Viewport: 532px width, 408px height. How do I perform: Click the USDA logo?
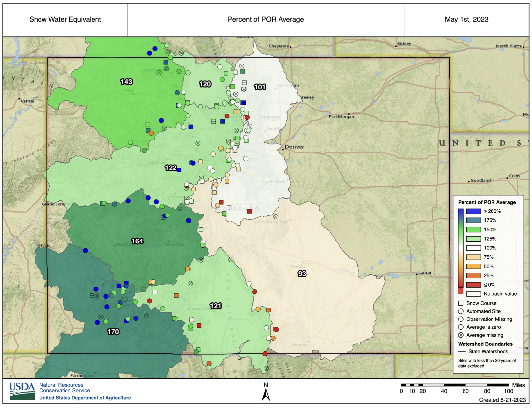click(22, 391)
